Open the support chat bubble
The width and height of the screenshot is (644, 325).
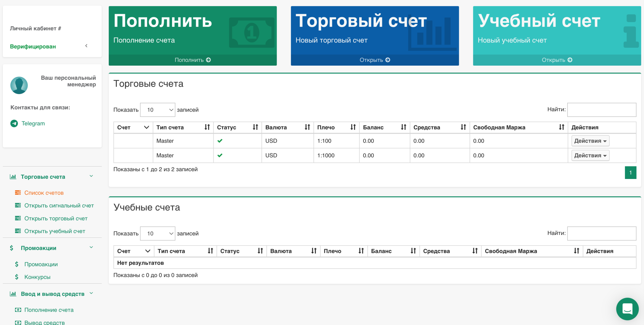click(627, 309)
